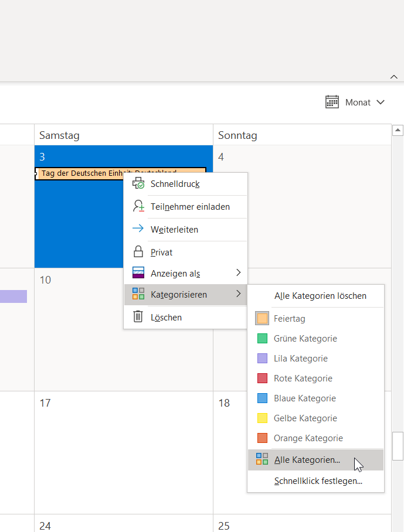Pick the Lila Kategorie purple swatch
The height and width of the screenshot is (532, 404).
tap(262, 359)
